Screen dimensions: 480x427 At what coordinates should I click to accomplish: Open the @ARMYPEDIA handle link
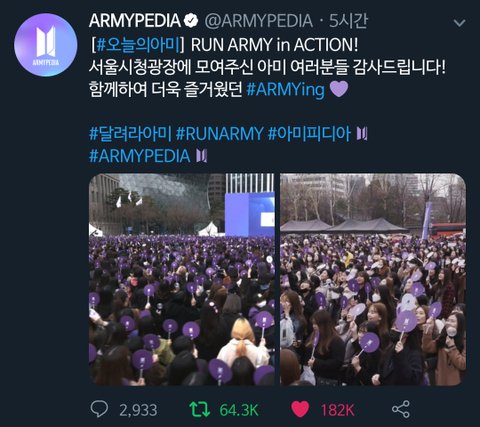[258, 21]
